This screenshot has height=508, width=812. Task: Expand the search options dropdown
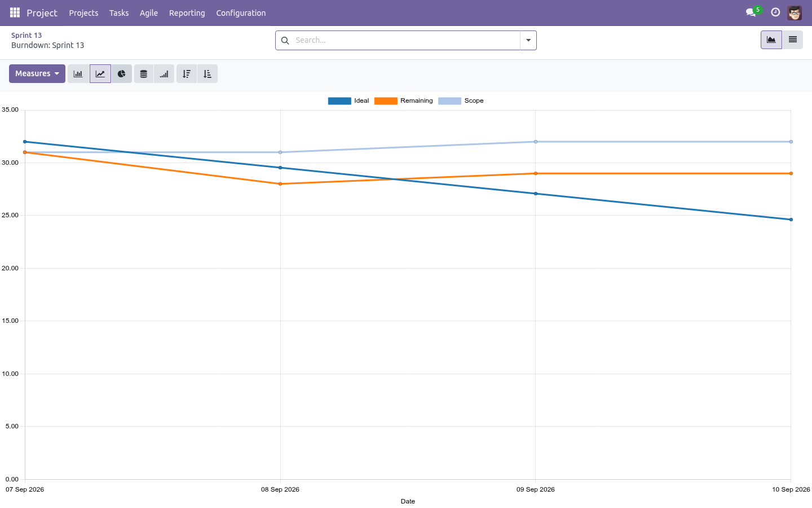click(528, 41)
